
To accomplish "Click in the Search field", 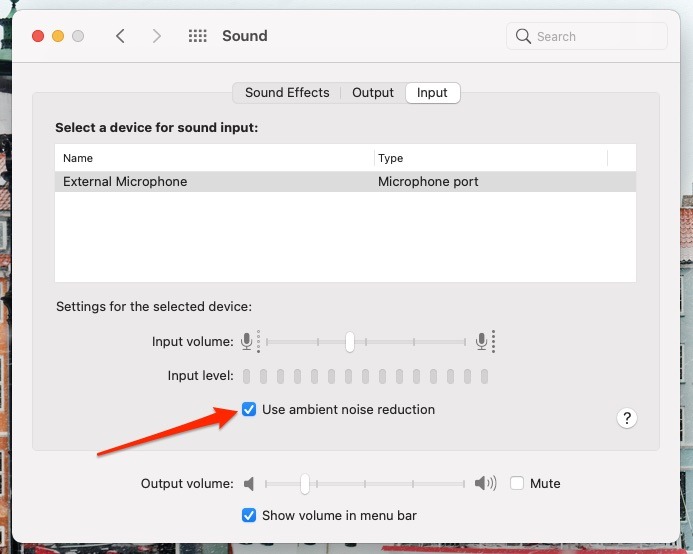I will coord(586,36).
